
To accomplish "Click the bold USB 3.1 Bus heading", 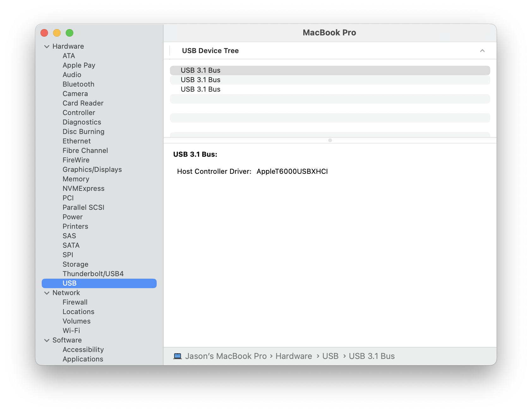I will pyautogui.click(x=195, y=154).
